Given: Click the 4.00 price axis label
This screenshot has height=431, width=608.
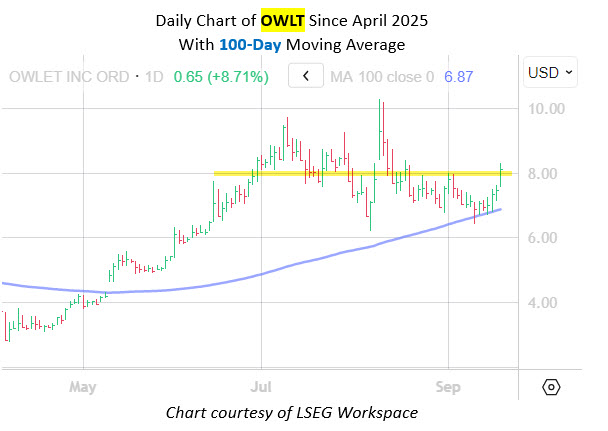Looking at the screenshot, I should point(542,303).
